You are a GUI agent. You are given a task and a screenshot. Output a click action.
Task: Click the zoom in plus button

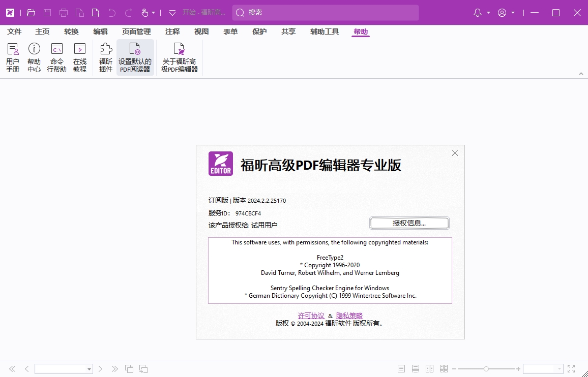point(518,369)
